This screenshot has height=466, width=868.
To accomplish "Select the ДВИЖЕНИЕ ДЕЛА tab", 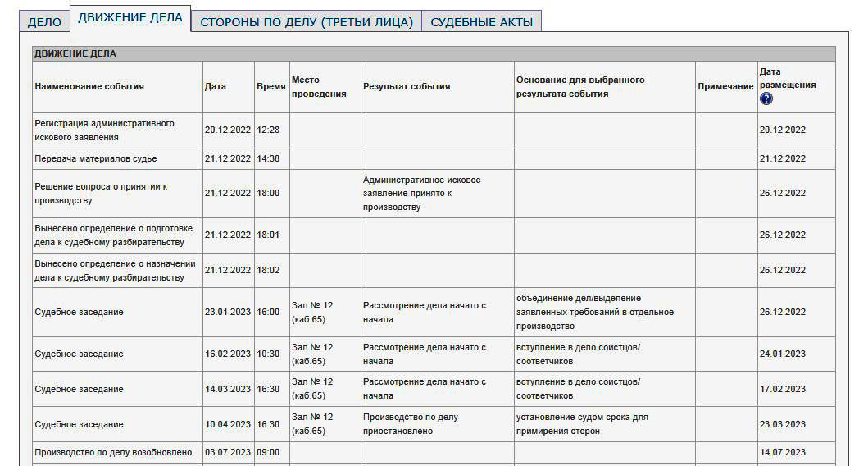I will pyautogui.click(x=130, y=18).
